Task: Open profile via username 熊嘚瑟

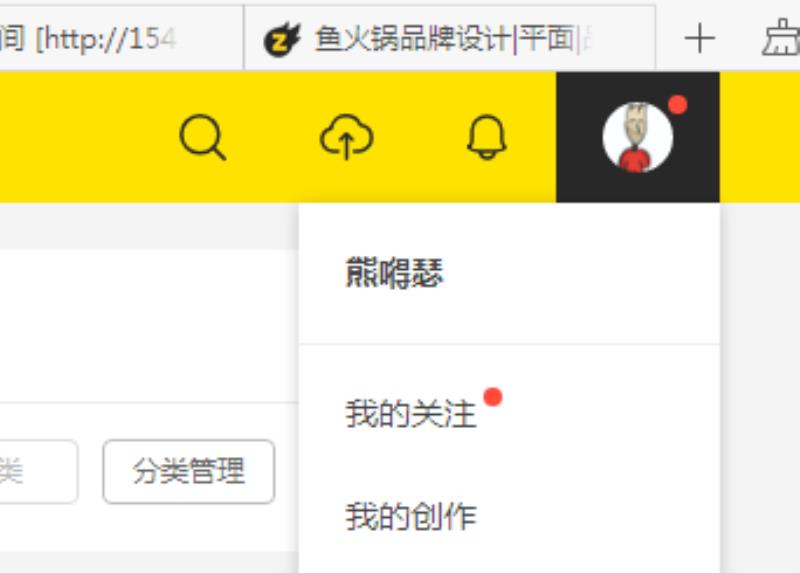Action: point(394,273)
